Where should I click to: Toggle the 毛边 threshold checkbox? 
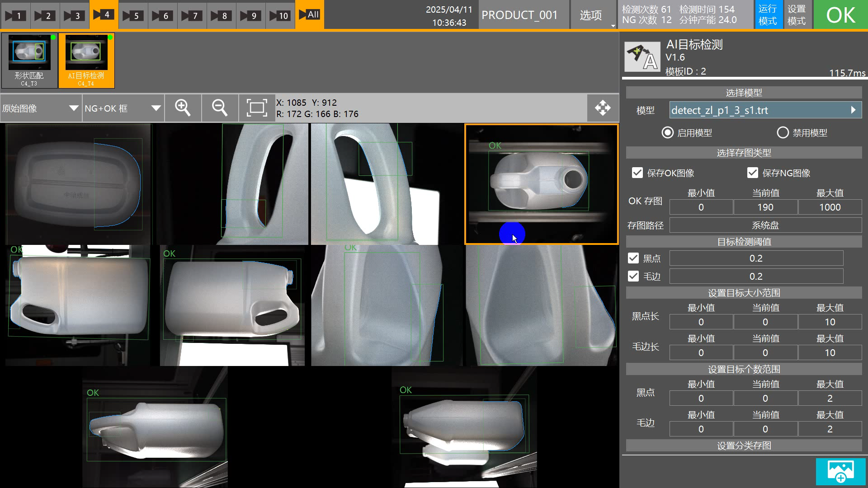point(633,277)
